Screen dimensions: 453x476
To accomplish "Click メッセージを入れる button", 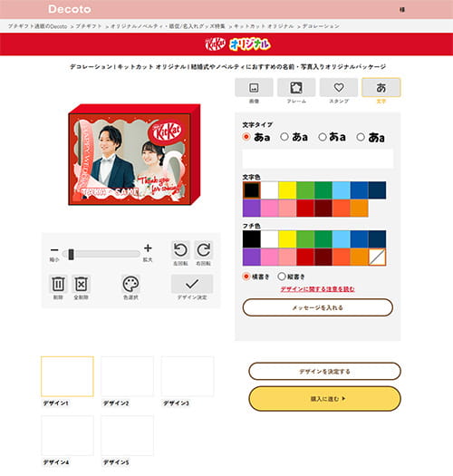I will 318,307.
